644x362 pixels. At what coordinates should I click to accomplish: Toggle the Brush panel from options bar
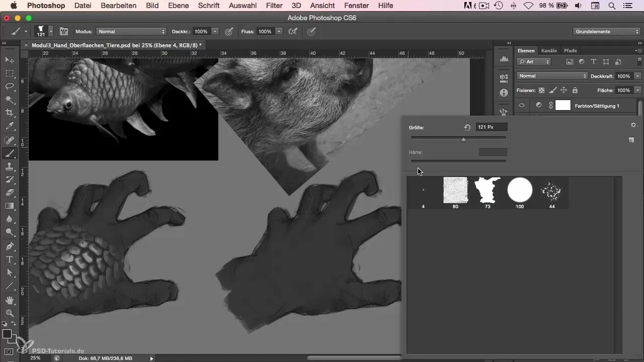coord(64,31)
